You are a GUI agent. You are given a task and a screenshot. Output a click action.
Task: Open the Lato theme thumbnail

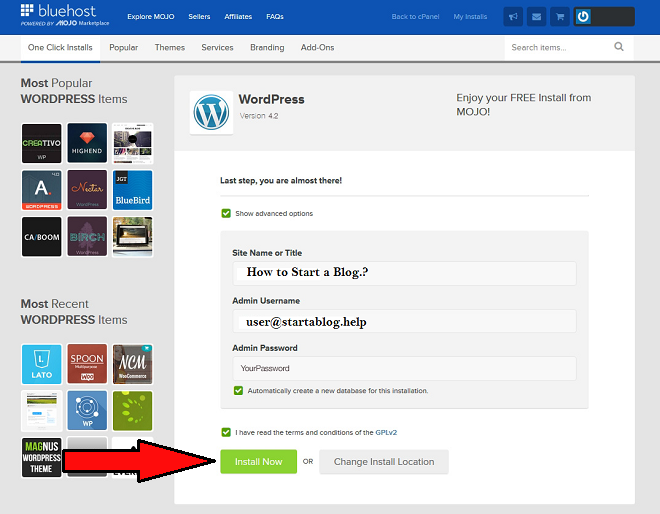(42, 364)
